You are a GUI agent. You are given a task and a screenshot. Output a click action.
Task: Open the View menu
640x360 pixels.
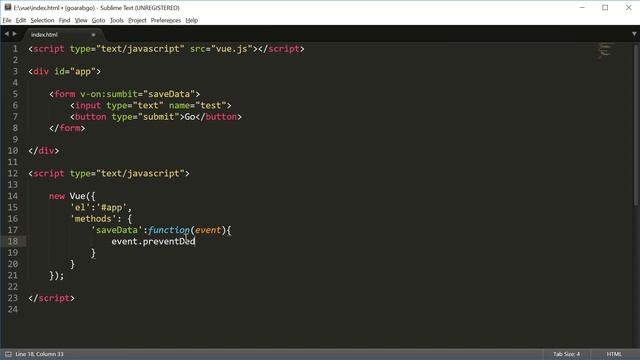pos(81,20)
